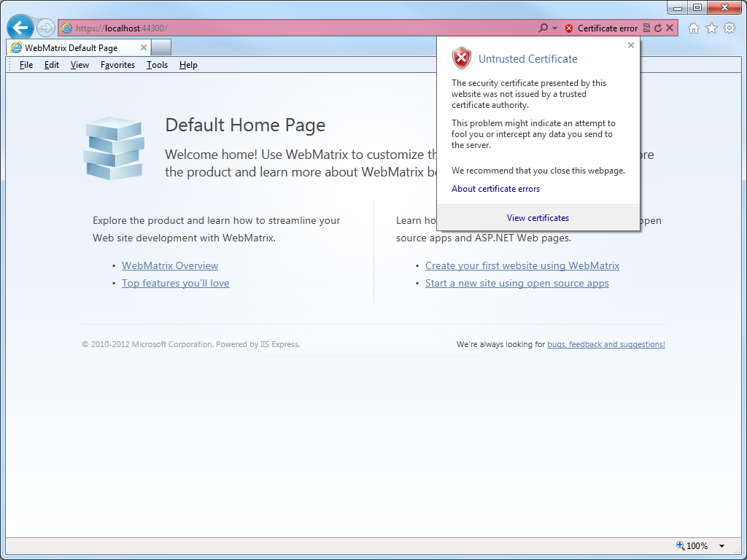Screen dimensions: 747x560
Task: Open the About certificate errors link
Action: (x=495, y=189)
